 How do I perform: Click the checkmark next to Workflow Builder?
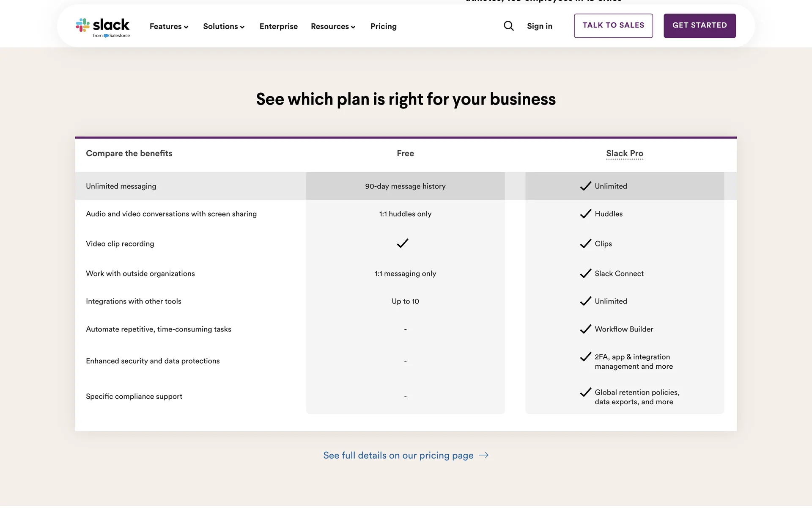[585, 329]
